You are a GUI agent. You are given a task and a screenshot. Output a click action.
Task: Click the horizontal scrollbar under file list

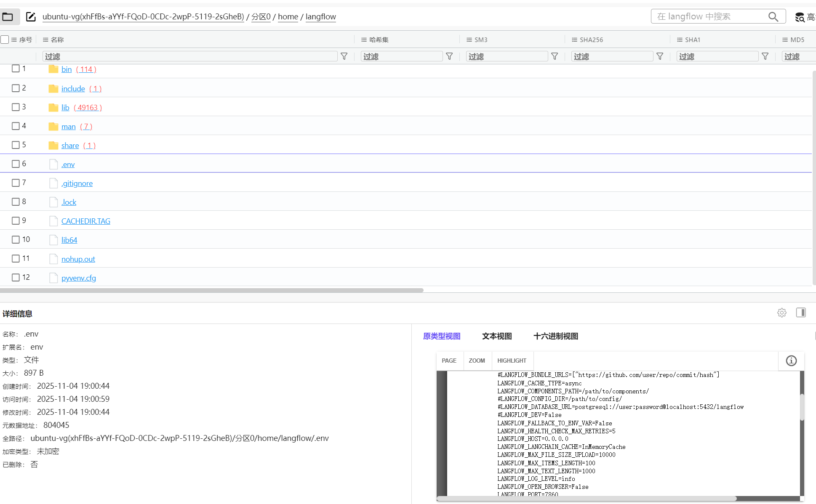pyautogui.click(x=211, y=290)
